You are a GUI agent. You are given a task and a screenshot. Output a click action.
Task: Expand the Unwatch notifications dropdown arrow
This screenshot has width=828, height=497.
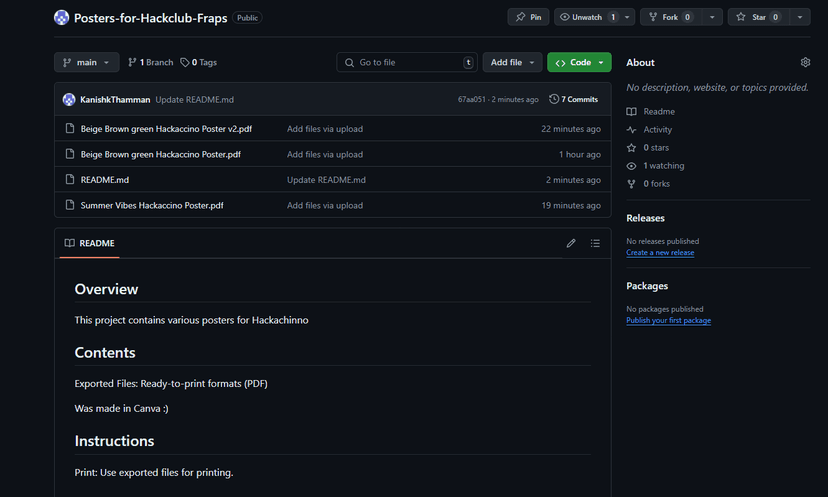pos(627,17)
